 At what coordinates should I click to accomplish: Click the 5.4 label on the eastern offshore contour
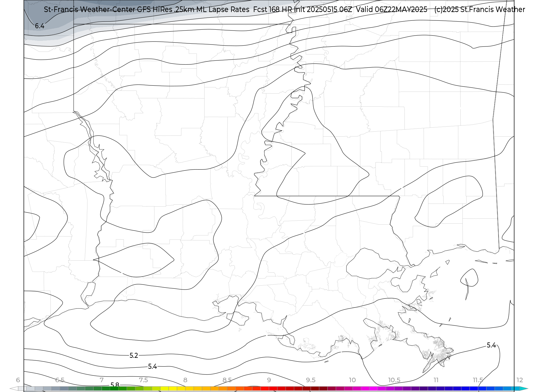pos(491,346)
